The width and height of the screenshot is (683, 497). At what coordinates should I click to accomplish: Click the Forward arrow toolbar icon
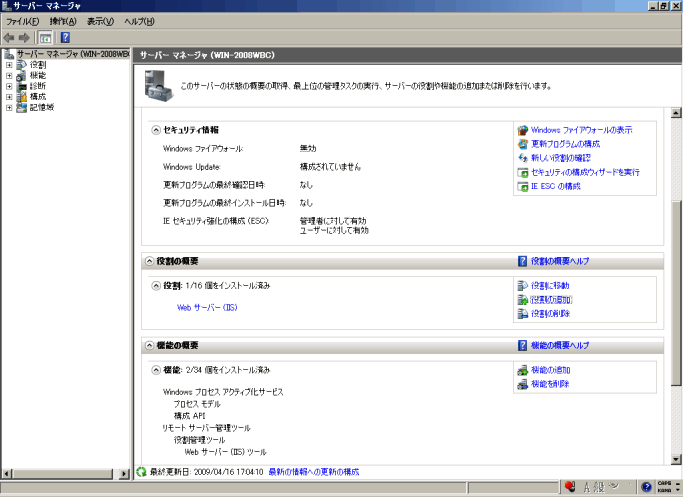coord(24,38)
